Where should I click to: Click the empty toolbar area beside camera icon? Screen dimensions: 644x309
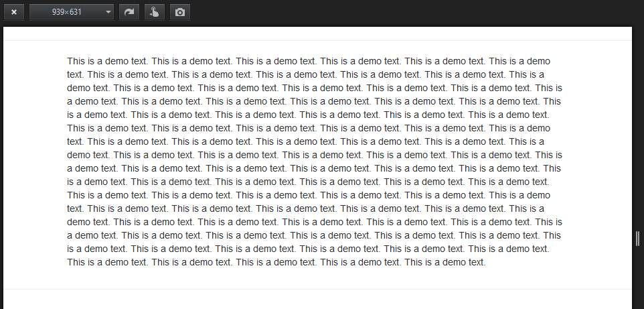pyautogui.click(x=411, y=12)
